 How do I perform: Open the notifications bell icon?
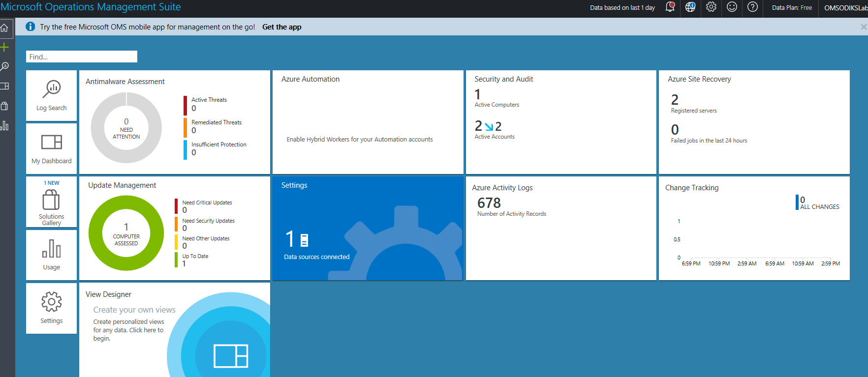pyautogui.click(x=670, y=7)
